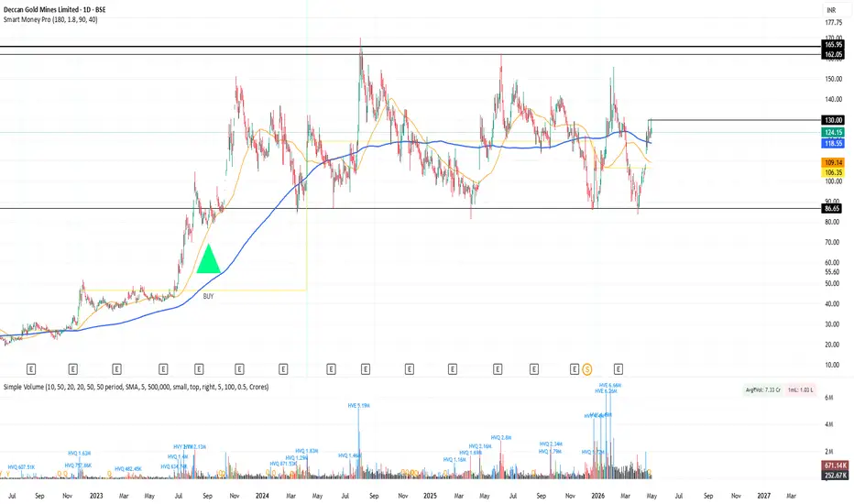This screenshot has width=854, height=504.
Task: Click the 1mL 1.03 L badge
Action: point(800,389)
